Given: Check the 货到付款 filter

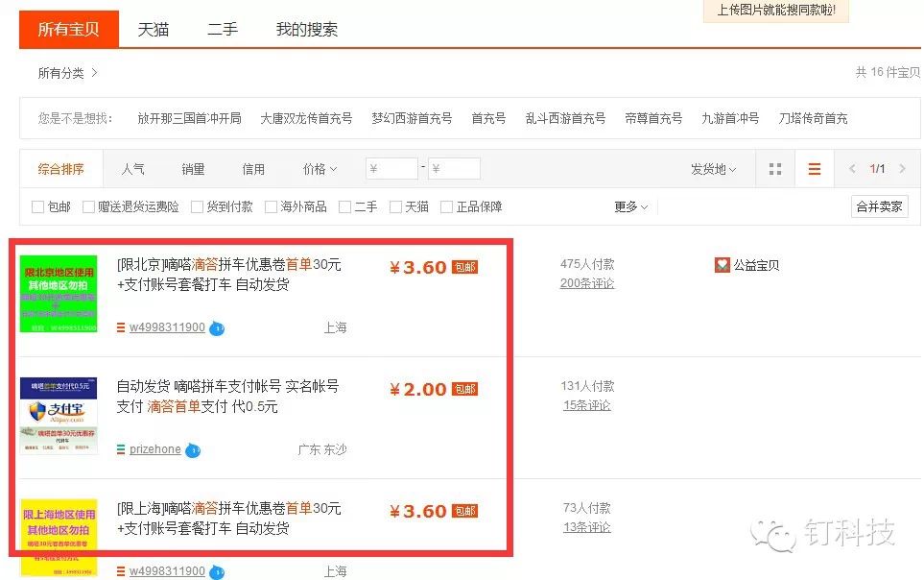Looking at the screenshot, I should pos(197,207).
